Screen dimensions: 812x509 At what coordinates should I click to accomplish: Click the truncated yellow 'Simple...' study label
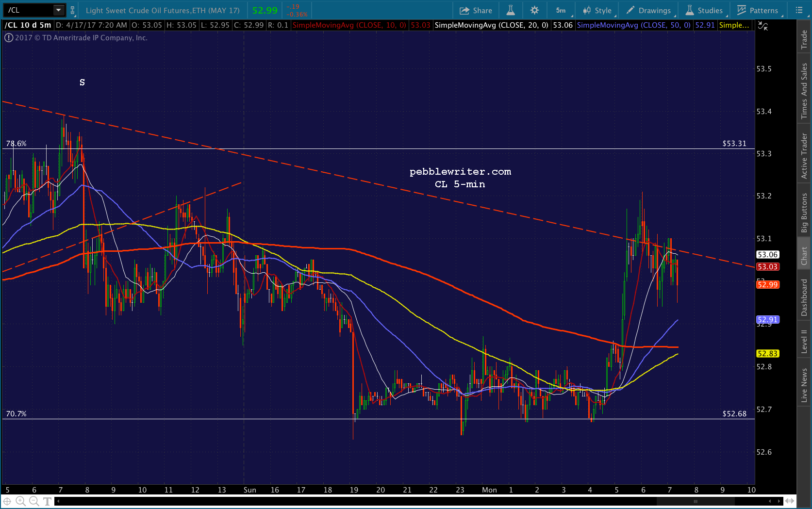pyautogui.click(x=734, y=25)
